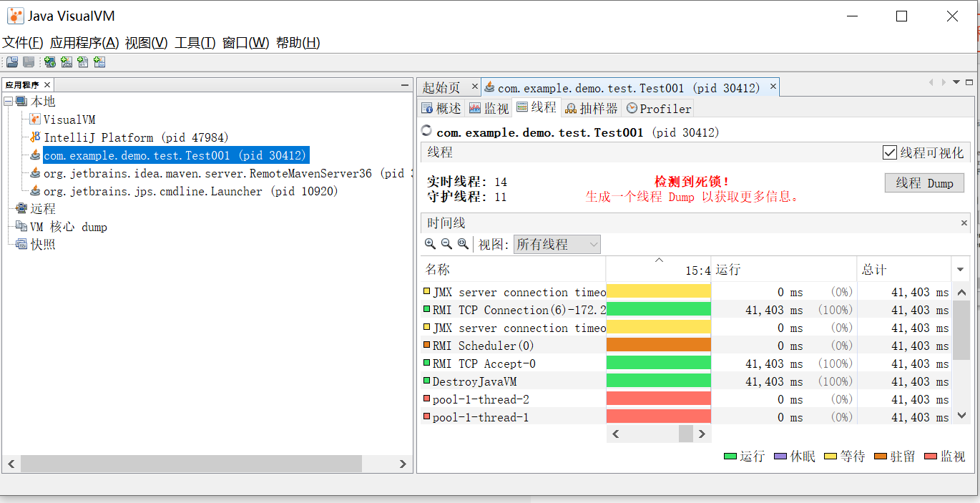980x503 pixels.
Task: Open the opened-documents list dropdown arrow
Action: point(956,82)
